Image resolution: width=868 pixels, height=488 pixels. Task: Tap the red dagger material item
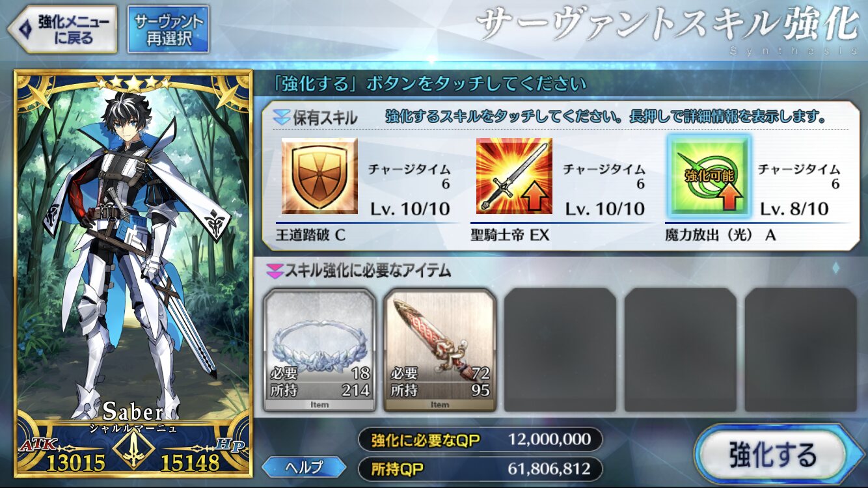(440, 350)
